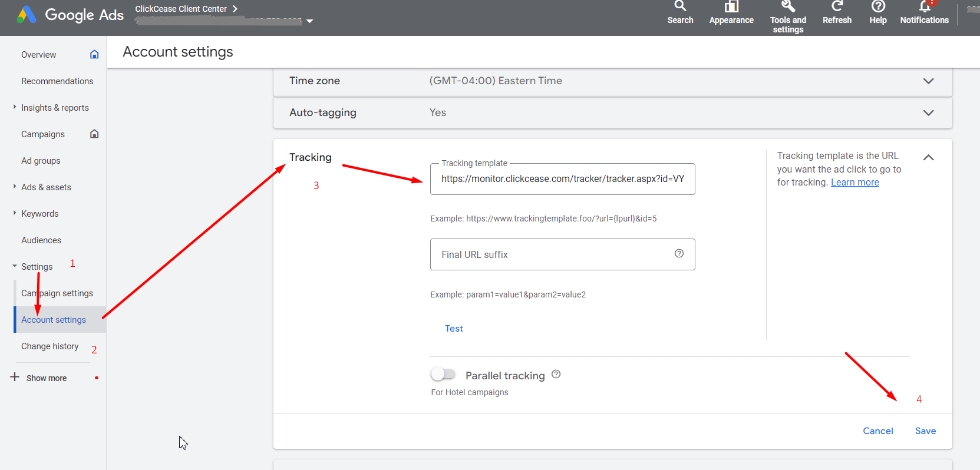Open the account selector dropdown arrow

click(x=310, y=21)
